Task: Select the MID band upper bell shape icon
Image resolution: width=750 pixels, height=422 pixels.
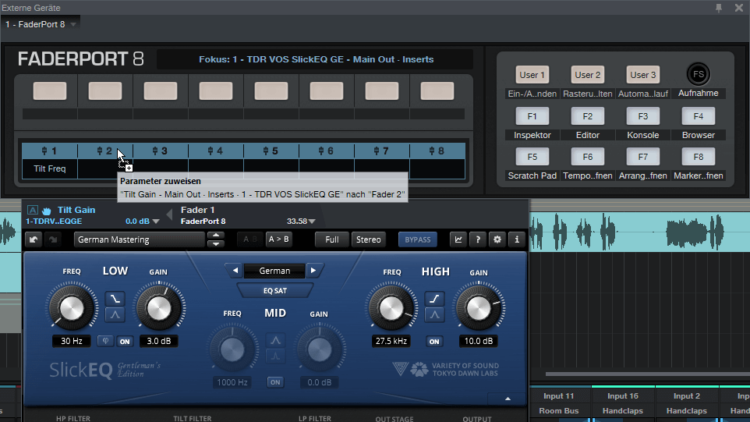Action: coord(275,340)
